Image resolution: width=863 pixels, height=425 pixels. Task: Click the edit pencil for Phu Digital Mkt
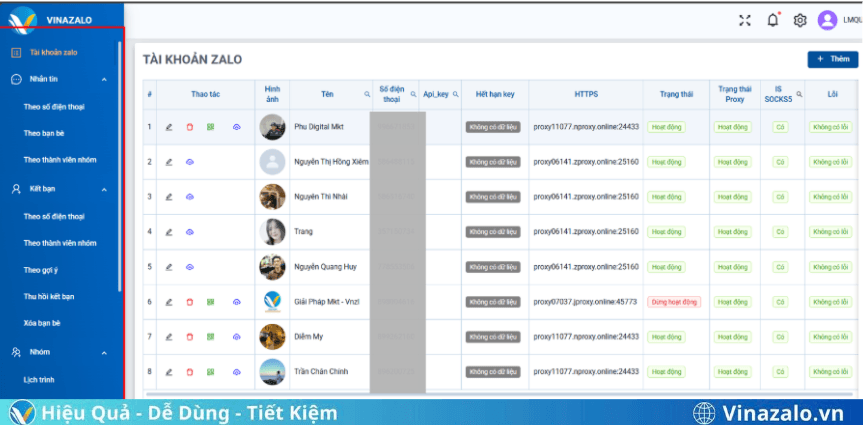coord(169,127)
